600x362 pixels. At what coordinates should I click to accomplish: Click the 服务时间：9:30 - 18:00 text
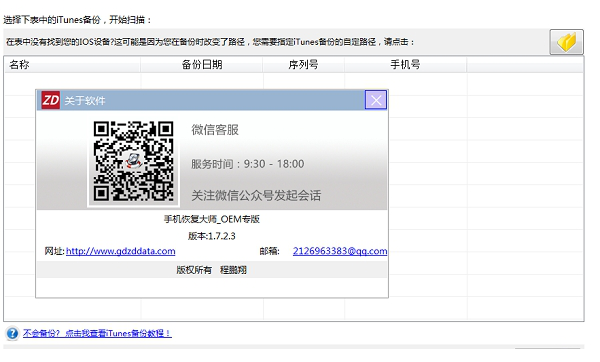pos(248,164)
